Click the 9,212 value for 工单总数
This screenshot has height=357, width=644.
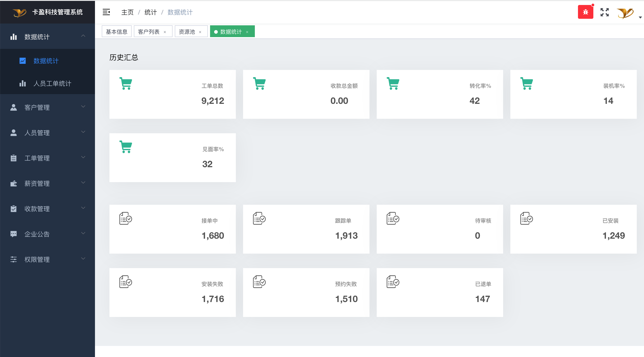pyautogui.click(x=213, y=101)
